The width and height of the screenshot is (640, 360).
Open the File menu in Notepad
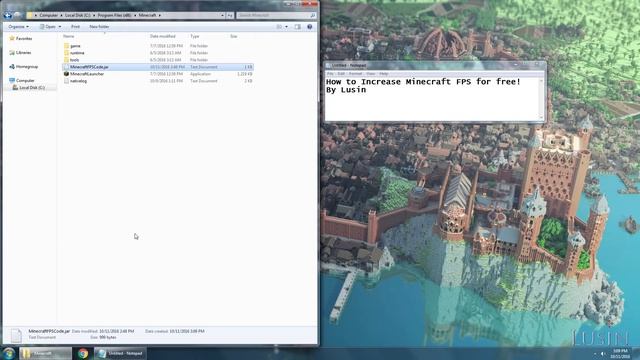coord(330,74)
